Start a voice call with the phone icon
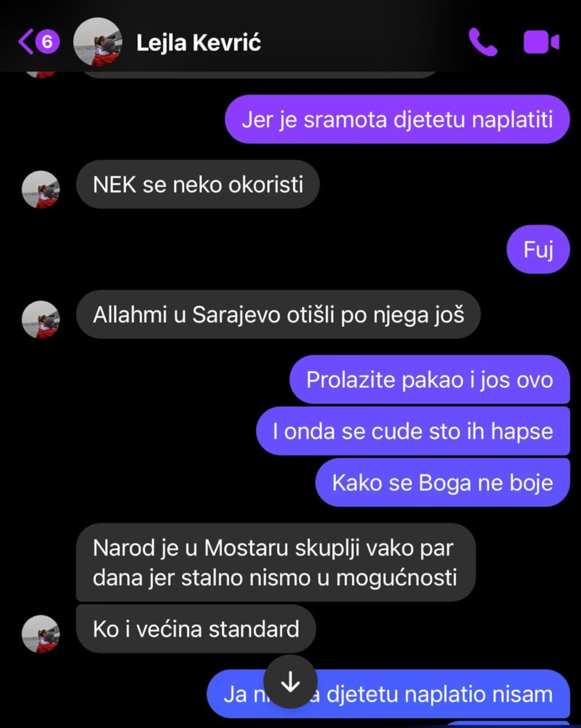 point(483,42)
